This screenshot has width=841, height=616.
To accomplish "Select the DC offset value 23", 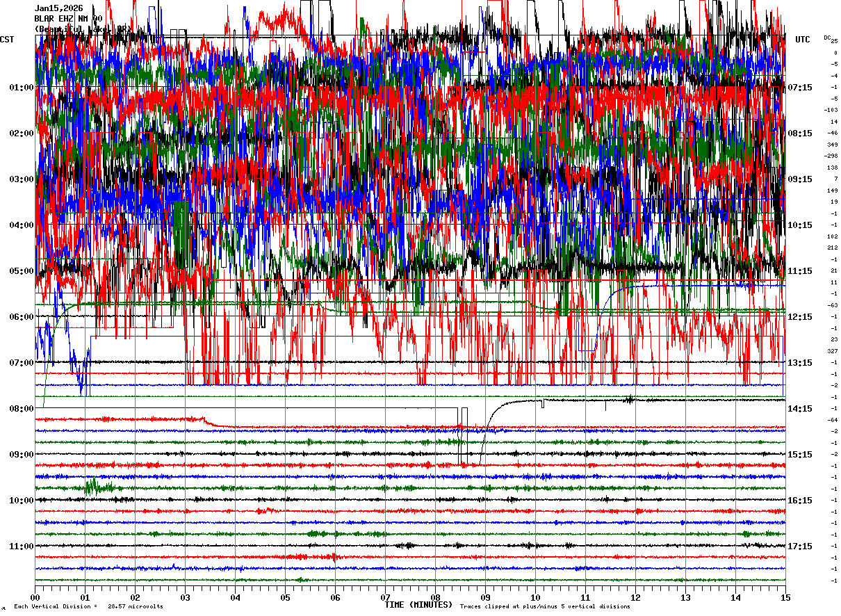I will click(833, 340).
